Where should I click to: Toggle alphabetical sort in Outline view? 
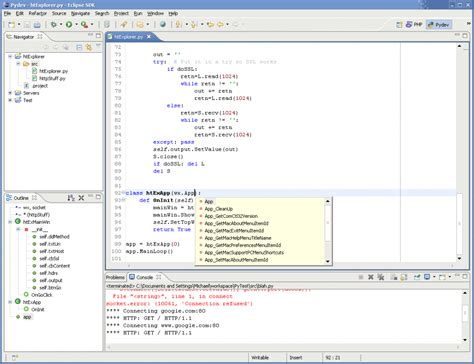coord(71,198)
